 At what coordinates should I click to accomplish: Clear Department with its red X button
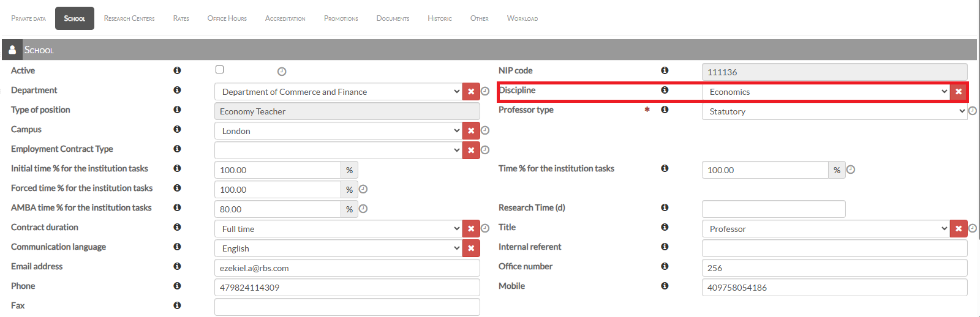click(x=471, y=92)
